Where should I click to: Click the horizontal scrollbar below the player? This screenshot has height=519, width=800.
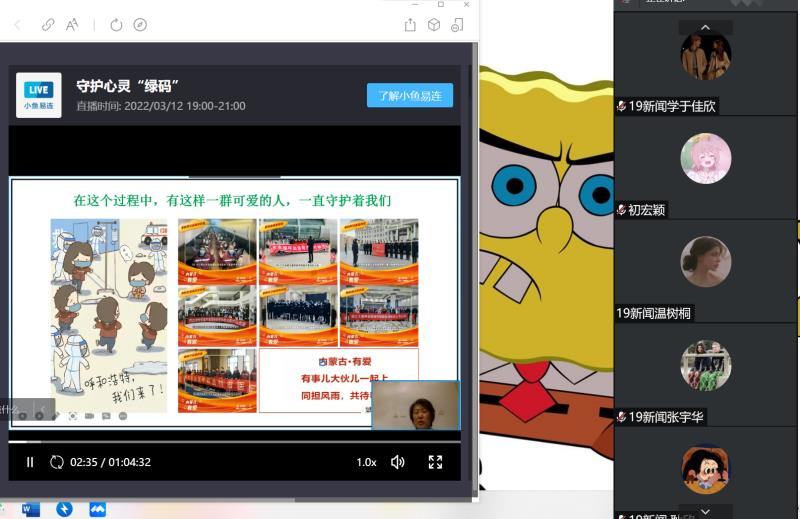click(x=235, y=500)
